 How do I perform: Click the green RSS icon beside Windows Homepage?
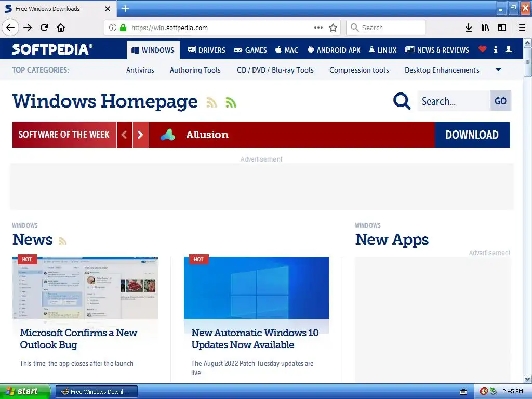231,102
